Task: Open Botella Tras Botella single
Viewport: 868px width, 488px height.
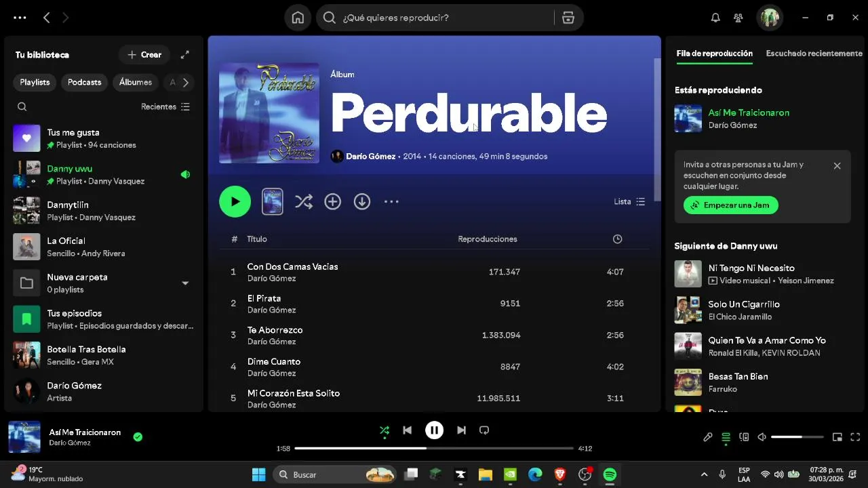Action: 103,355
